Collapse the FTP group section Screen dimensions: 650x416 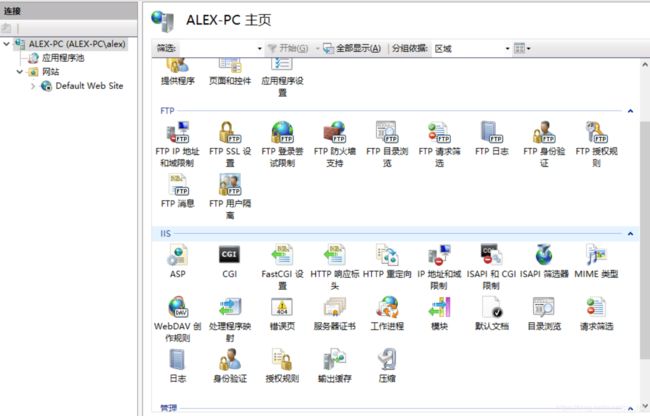(630, 111)
